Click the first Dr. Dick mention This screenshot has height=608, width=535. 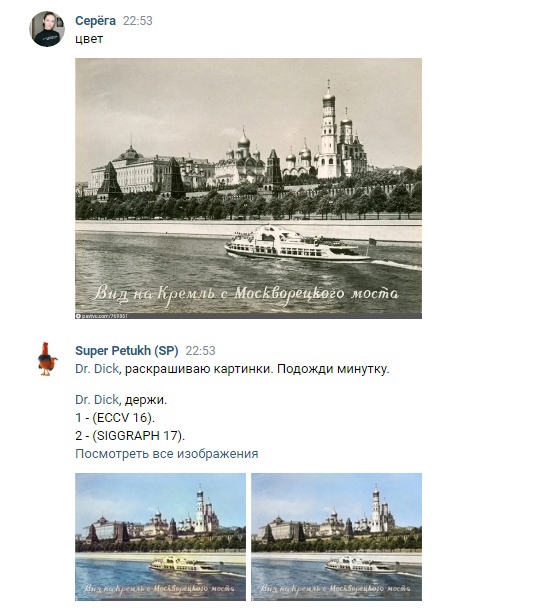pos(97,369)
